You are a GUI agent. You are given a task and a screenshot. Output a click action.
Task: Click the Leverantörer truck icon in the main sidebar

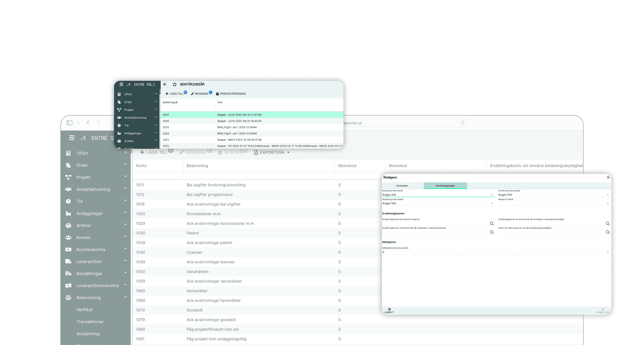click(x=68, y=262)
